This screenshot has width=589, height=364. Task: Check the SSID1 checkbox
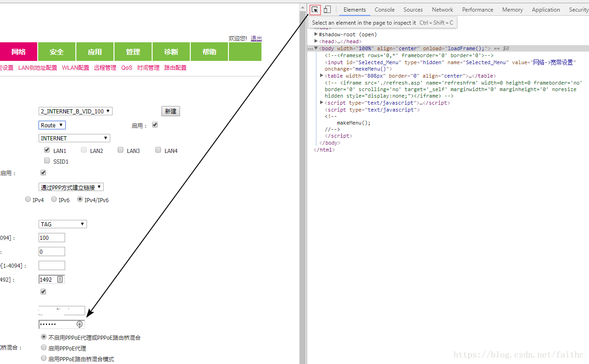pos(47,161)
